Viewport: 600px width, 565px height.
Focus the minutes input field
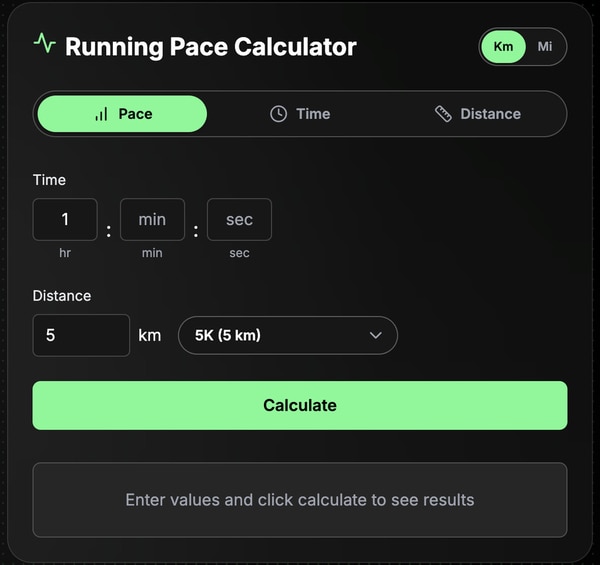pyautogui.click(x=152, y=220)
